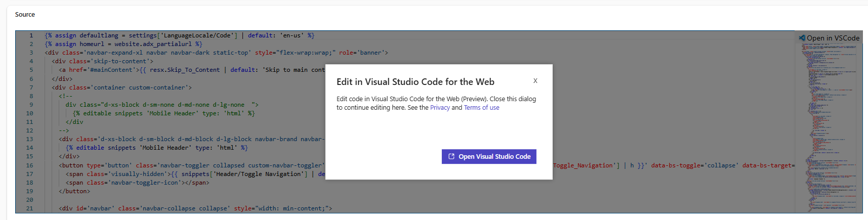Open the Terms of use link

[481, 108]
